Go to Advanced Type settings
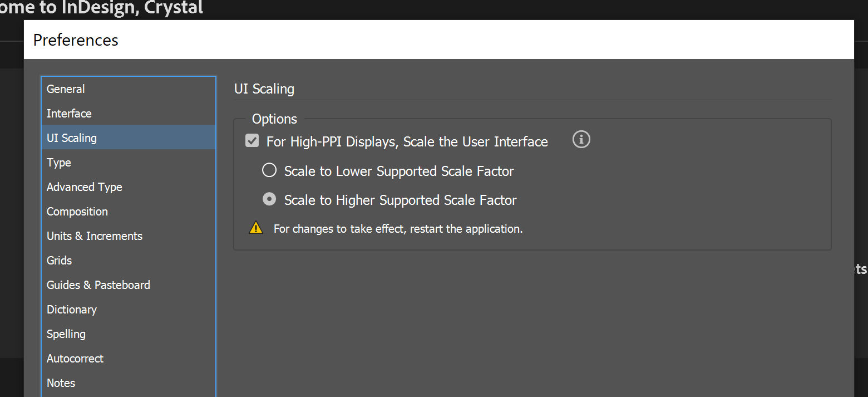868x397 pixels. pos(84,187)
